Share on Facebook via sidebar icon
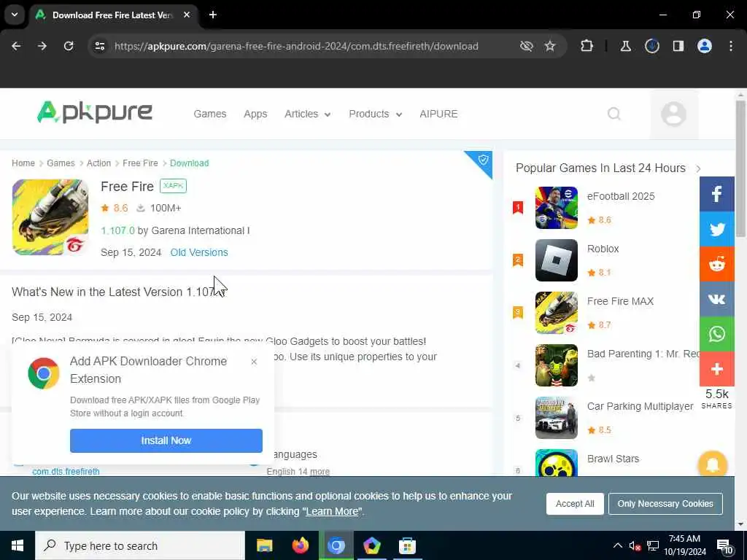The width and height of the screenshot is (747, 560). [x=716, y=194]
